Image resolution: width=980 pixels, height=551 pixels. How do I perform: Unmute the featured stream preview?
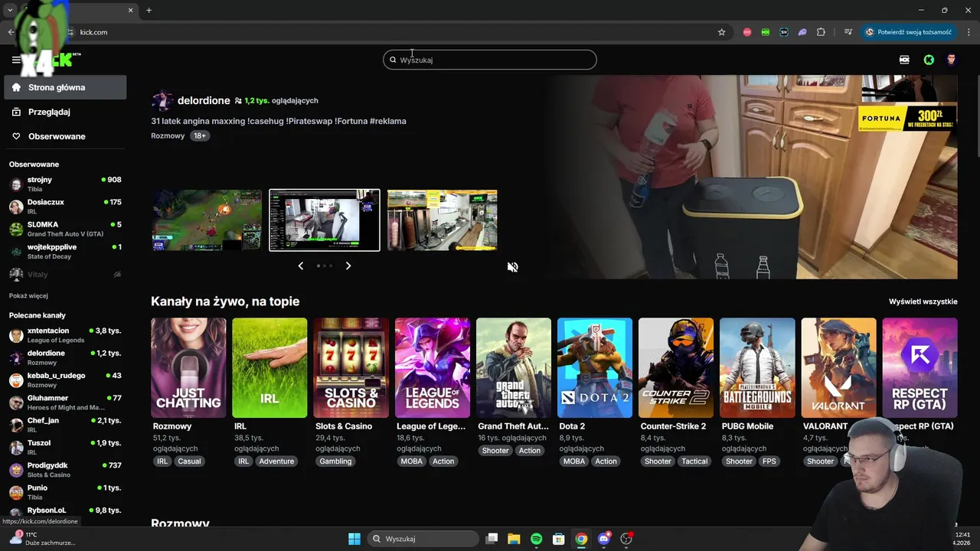pos(513,267)
